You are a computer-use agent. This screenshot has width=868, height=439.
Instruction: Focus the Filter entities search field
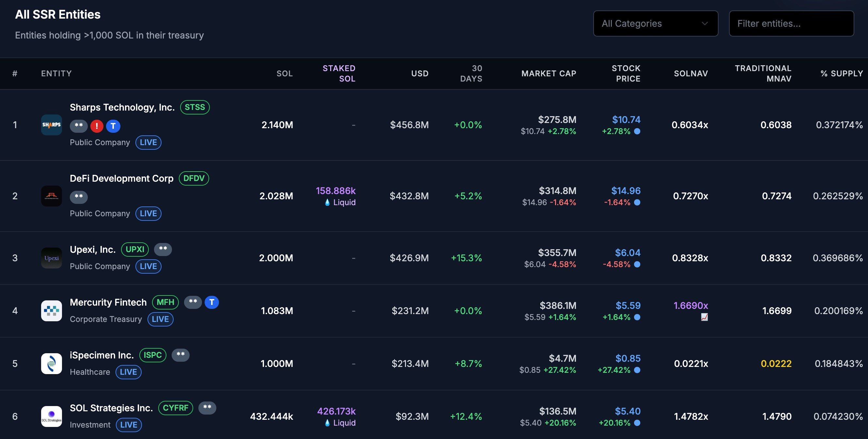coord(791,23)
